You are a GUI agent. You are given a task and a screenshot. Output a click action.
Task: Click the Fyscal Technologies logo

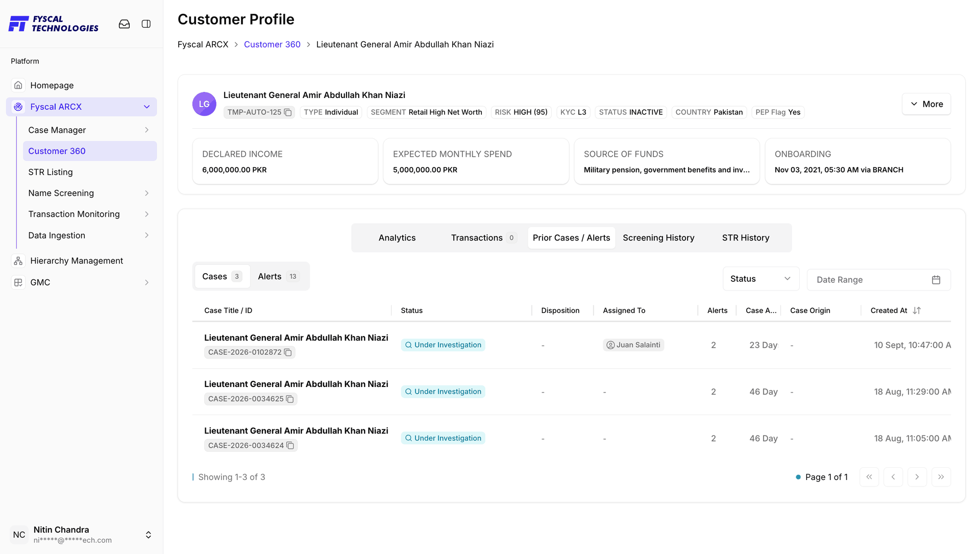(x=54, y=24)
